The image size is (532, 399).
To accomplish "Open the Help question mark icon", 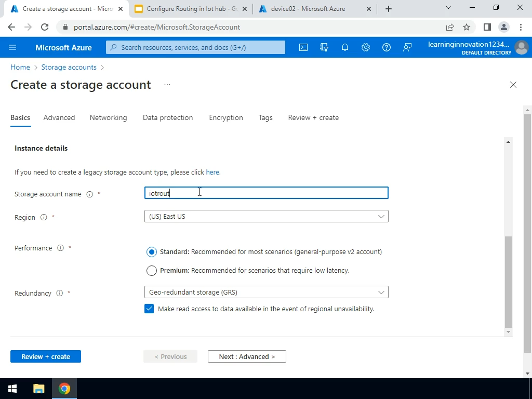I will pyautogui.click(x=387, y=47).
